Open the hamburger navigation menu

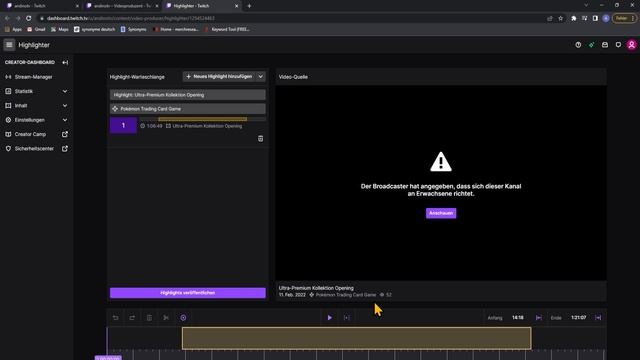[x=9, y=45]
